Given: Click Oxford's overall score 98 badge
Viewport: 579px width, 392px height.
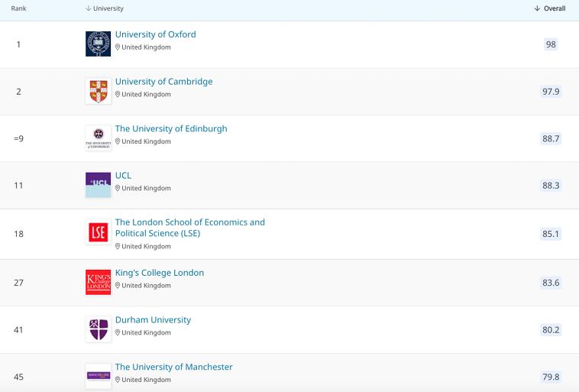Looking at the screenshot, I should click(x=550, y=44).
